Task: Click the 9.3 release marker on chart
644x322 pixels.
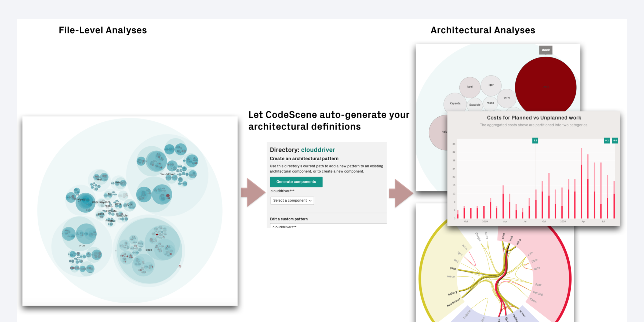Action: pyautogui.click(x=535, y=140)
